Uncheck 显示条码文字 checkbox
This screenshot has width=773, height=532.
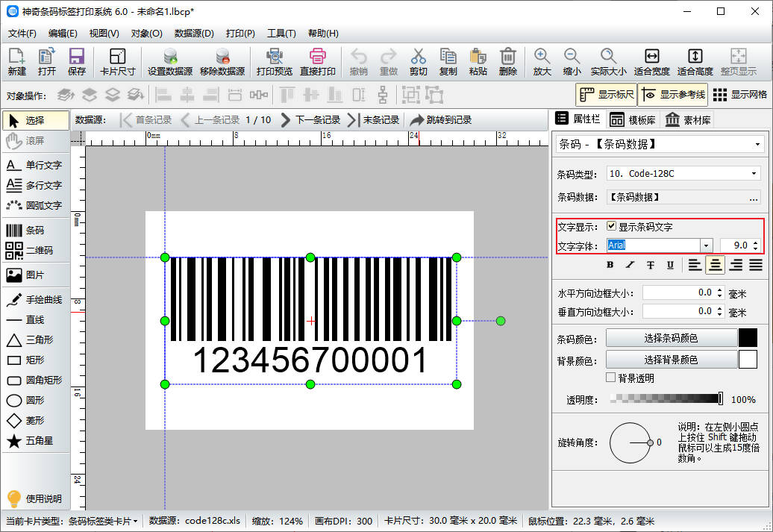click(611, 226)
